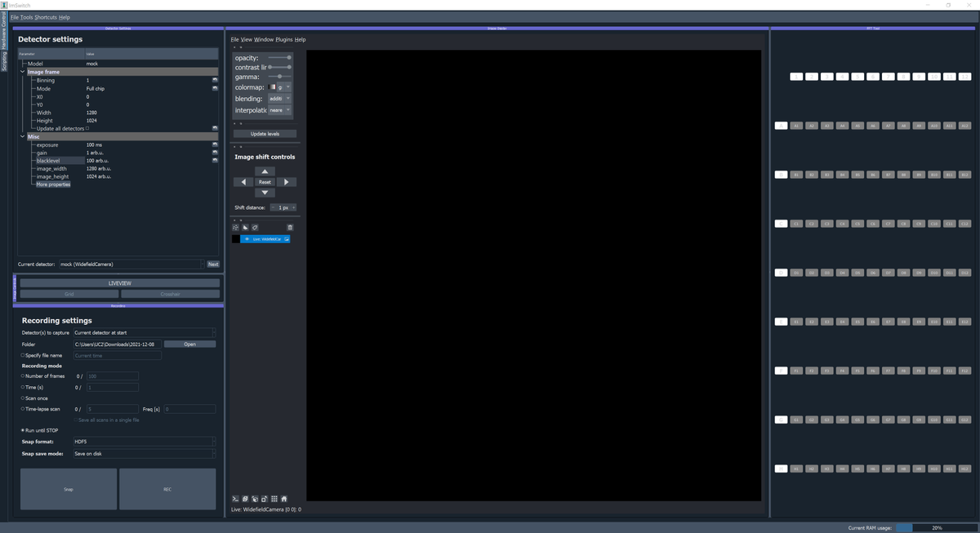
Task: Delete the selected layer with the trash icon
Action: coord(290,227)
